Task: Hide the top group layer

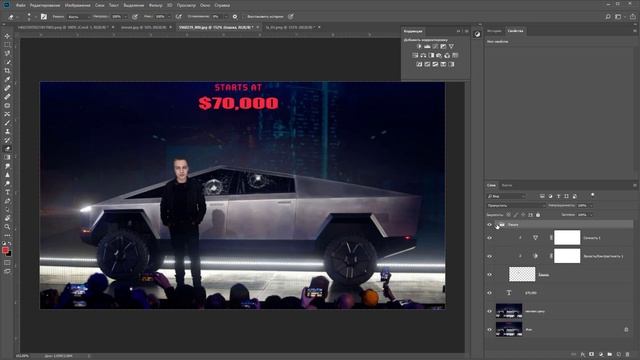Action: [x=489, y=224]
